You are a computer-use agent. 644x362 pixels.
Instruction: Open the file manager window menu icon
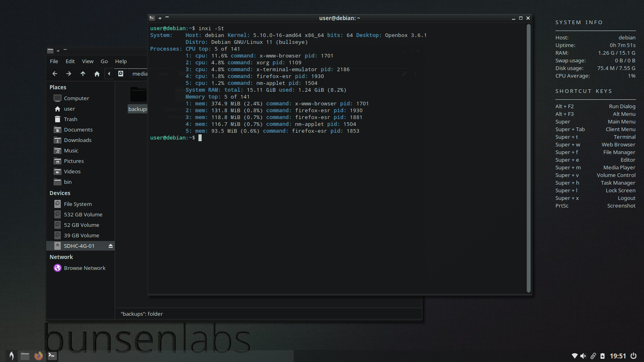(50, 51)
